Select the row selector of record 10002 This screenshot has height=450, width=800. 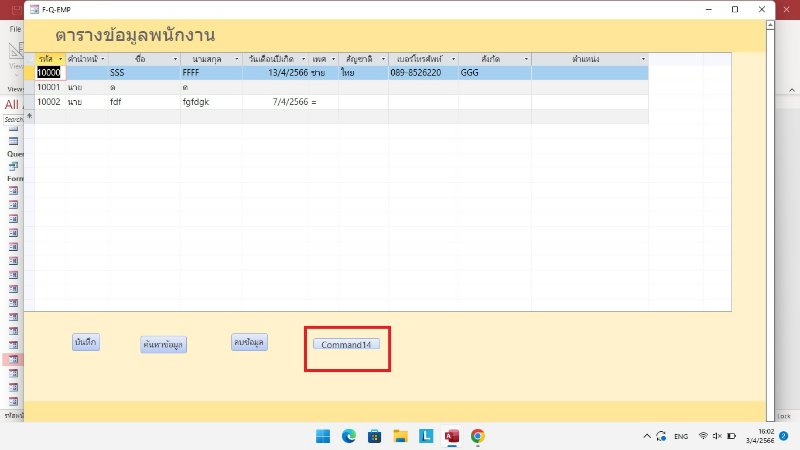[x=29, y=102]
